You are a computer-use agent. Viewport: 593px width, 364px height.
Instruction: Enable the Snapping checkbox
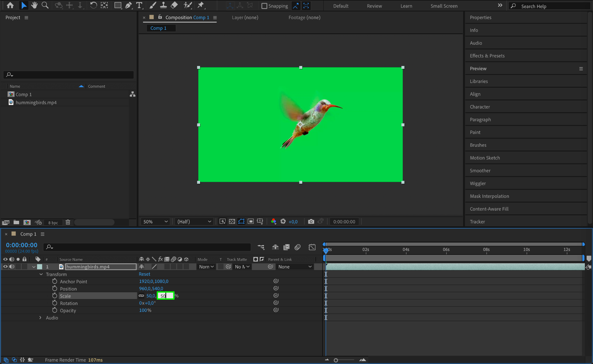[x=264, y=6]
